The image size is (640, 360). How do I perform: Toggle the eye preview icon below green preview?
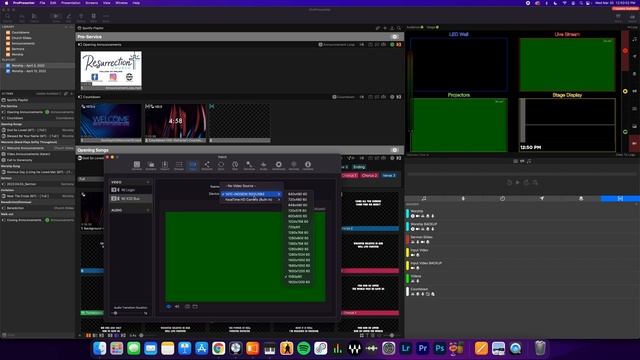pos(169,307)
